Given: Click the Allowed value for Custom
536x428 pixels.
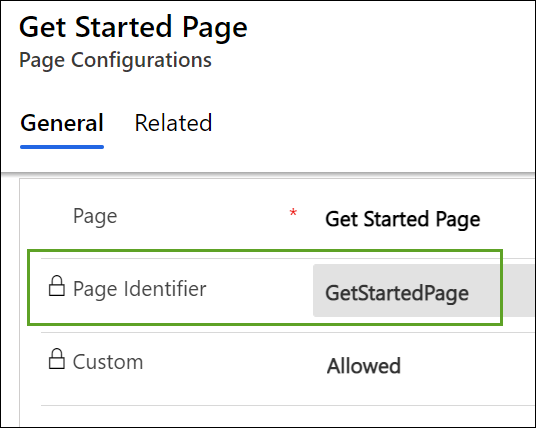Looking at the screenshot, I should pyautogui.click(x=364, y=366).
